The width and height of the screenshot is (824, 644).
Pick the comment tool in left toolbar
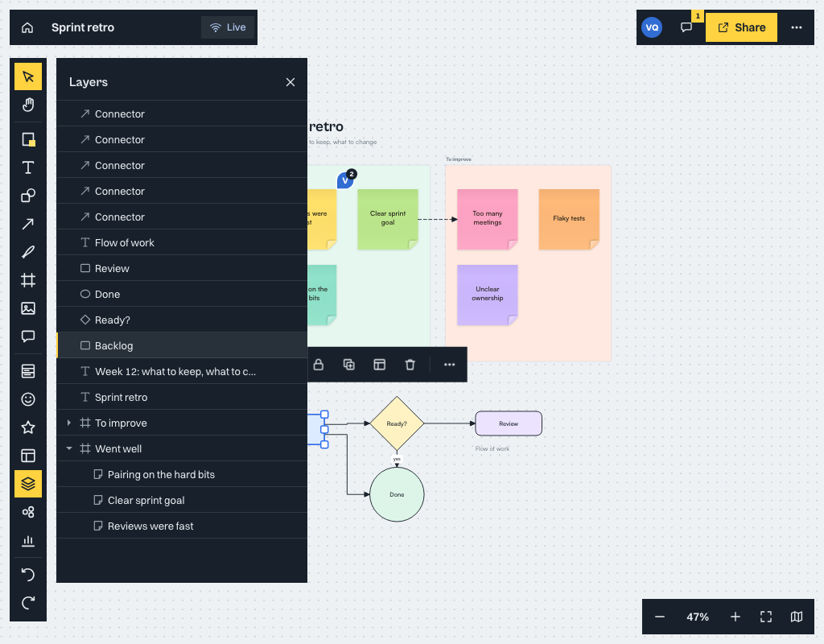tap(28, 336)
